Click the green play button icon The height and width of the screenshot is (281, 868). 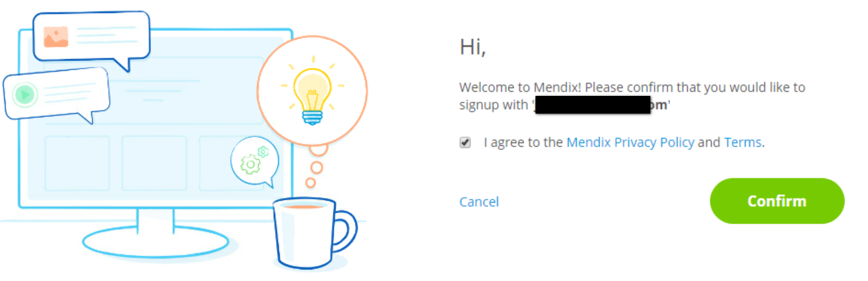24,95
